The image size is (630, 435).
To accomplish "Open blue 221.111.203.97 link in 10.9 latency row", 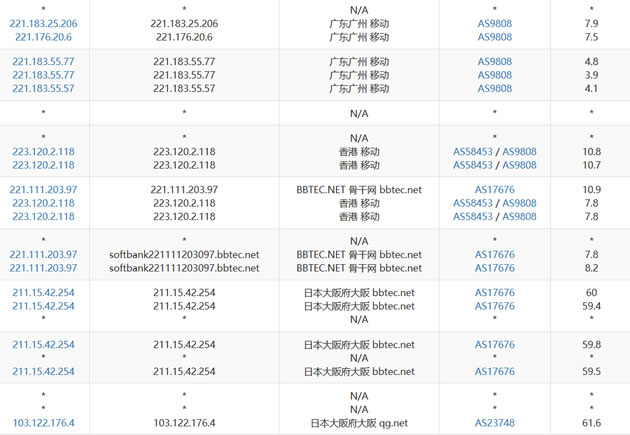I will 44,190.
